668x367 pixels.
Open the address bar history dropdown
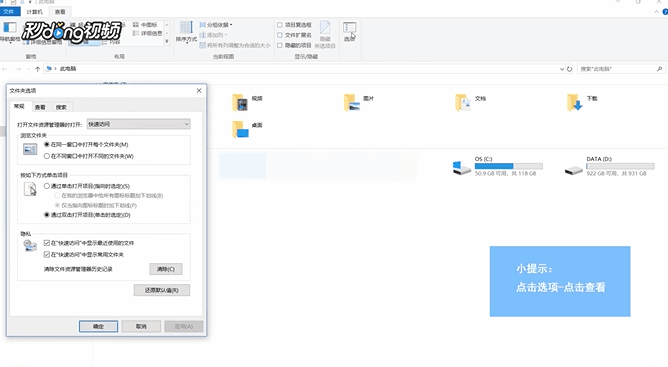[x=561, y=69]
